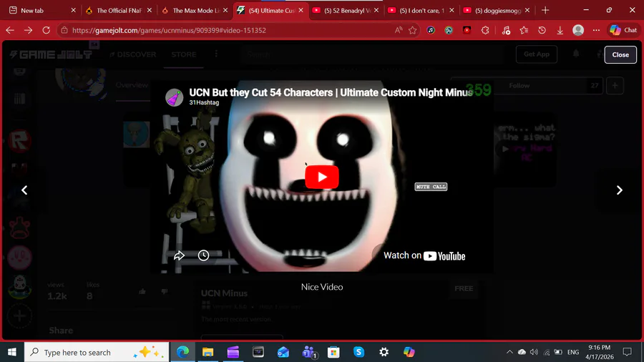Screen dimensions: 644x362
Task: Open Microsoft Store from taskbar
Action: tap(333, 352)
